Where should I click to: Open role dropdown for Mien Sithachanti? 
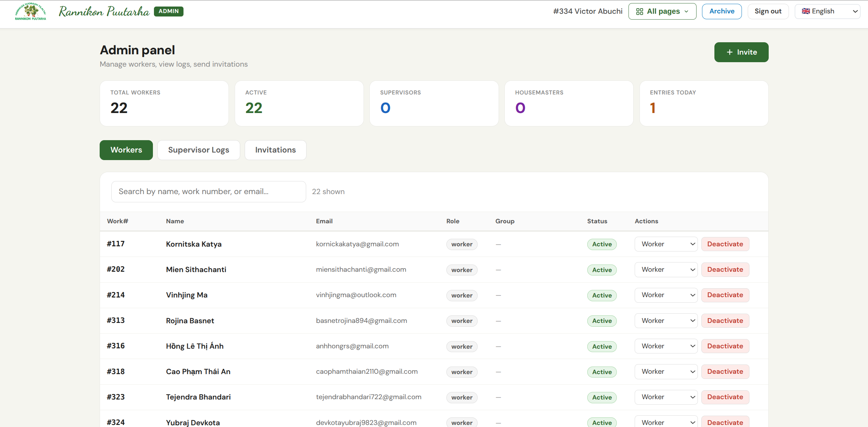(666, 270)
